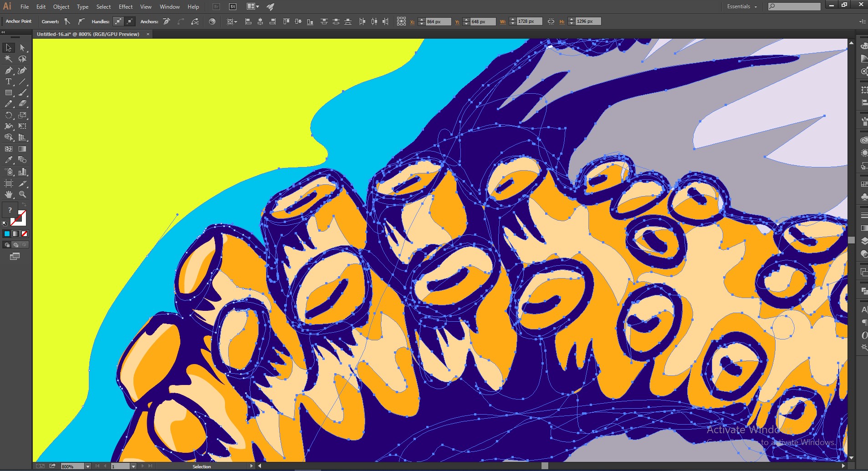Enable Draw Normal mode
Image resolution: width=868 pixels, height=471 pixels.
(7, 245)
